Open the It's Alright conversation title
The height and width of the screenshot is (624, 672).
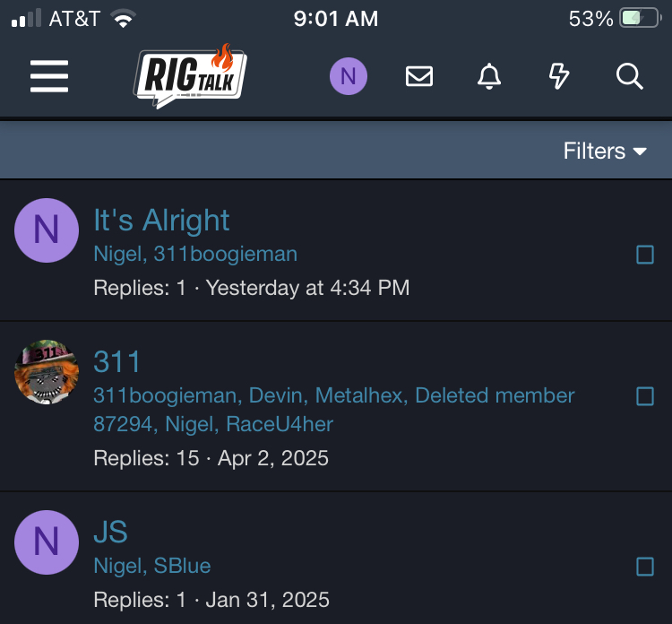[x=161, y=221]
